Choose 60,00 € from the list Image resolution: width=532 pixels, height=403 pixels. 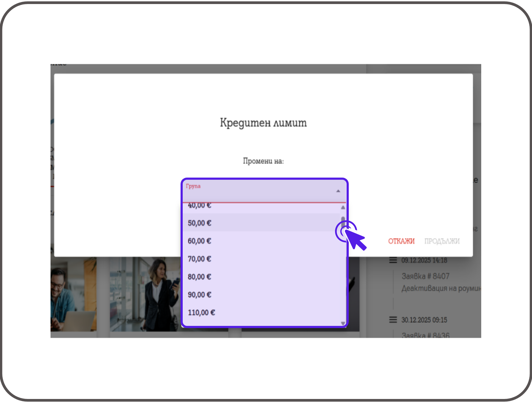(199, 241)
